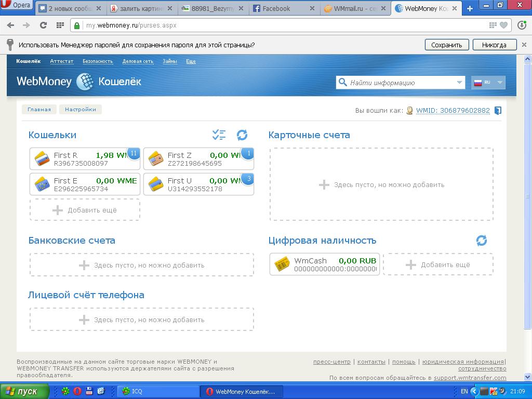The width and height of the screenshot is (532, 399).
Task: Switch to the '2 новых сообщ' tab
Action: point(71,8)
